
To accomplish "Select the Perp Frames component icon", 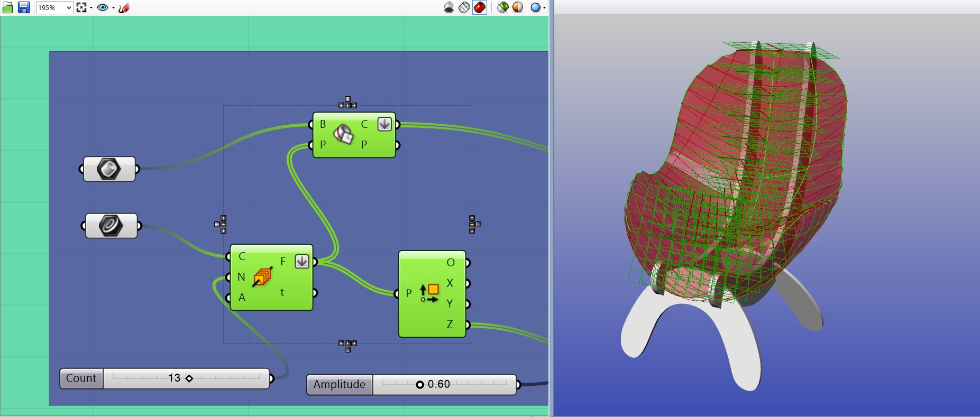I will click(x=262, y=277).
